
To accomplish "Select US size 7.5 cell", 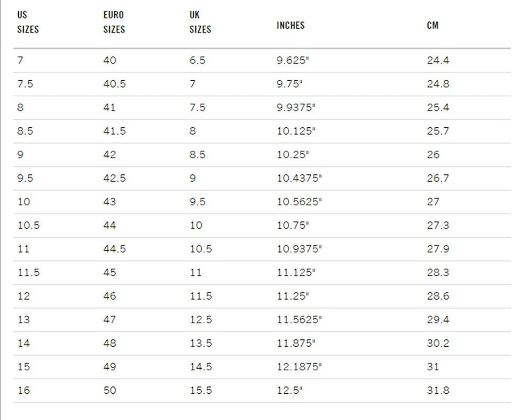I will click(x=25, y=84).
